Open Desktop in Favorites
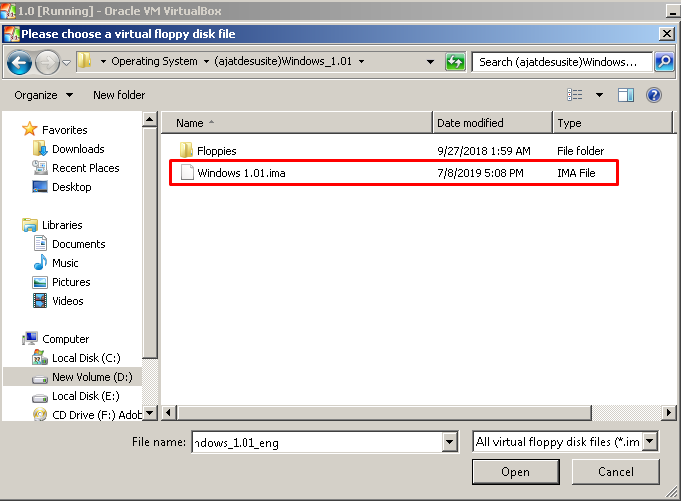Viewport: 681px width, 501px height. [72, 187]
